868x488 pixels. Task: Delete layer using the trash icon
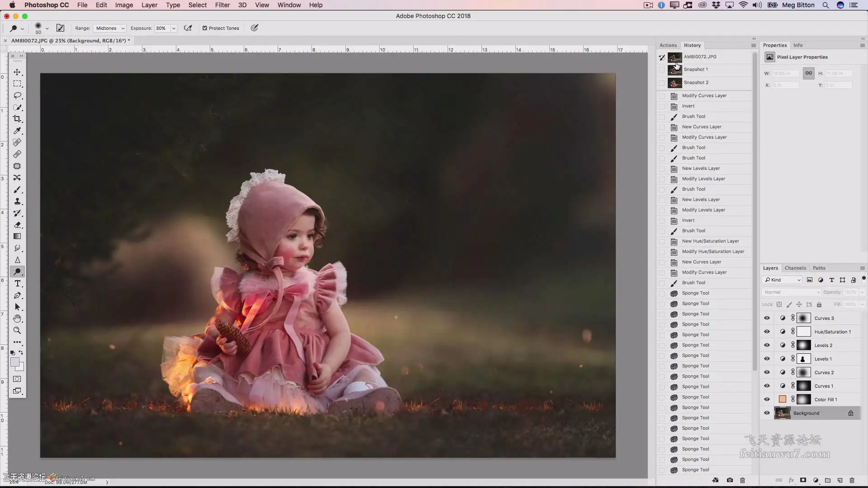point(852,480)
